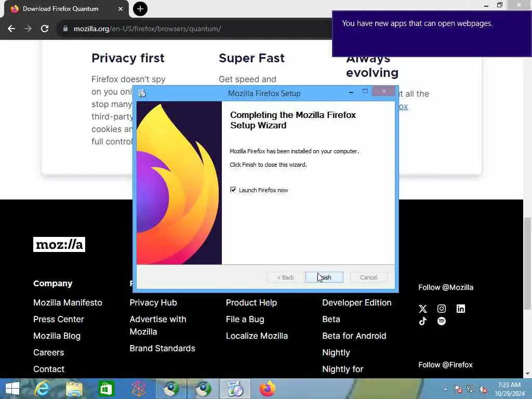Screen dimensions: 532x399
Task: Open the Developer Edition link
Action: point(357,302)
